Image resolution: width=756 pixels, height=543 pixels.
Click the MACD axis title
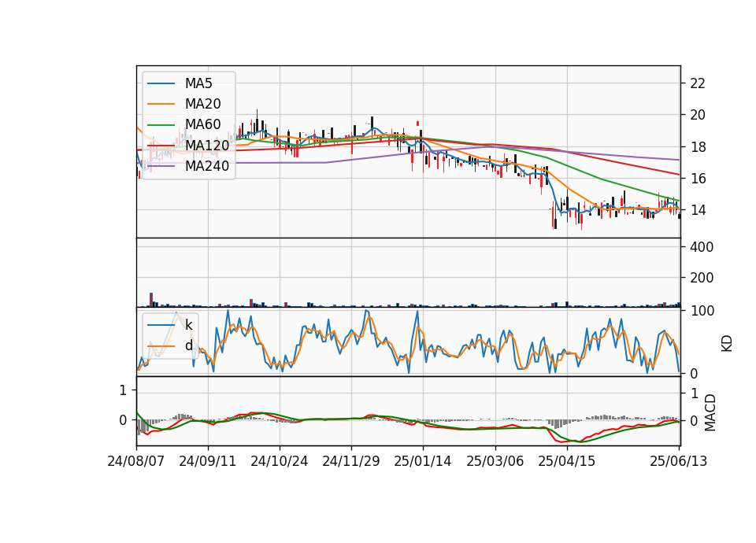coord(710,412)
